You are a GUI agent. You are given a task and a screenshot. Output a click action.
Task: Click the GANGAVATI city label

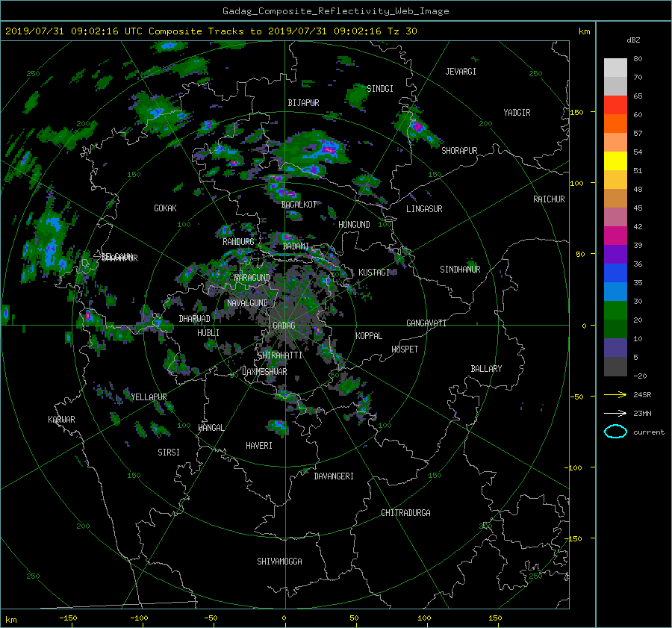click(426, 323)
